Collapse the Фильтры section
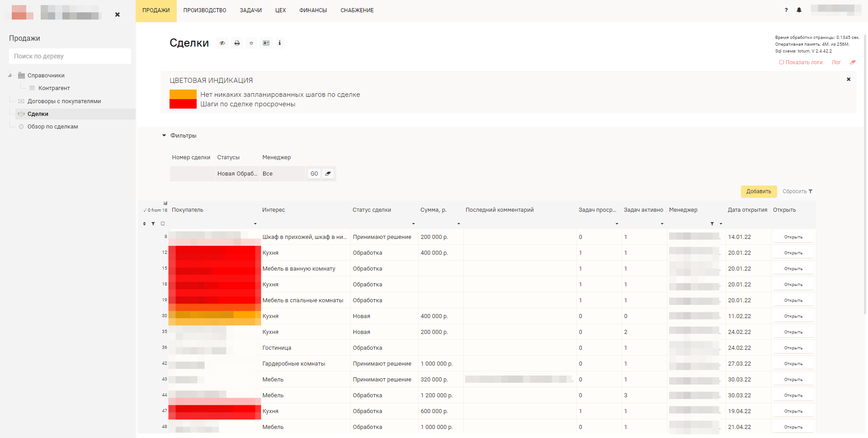The width and height of the screenshot is (868, 438). tap(164, 135)
